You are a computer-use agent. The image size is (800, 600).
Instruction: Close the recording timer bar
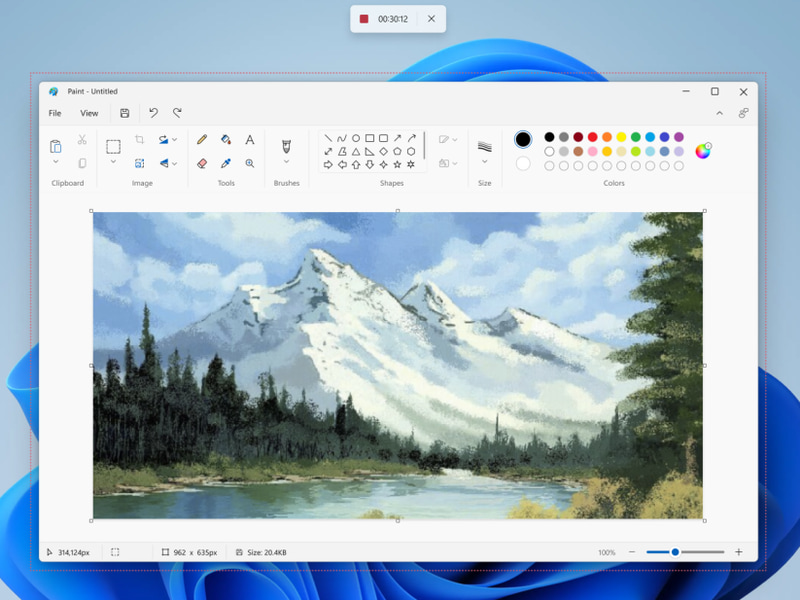(x=431, y=19)
